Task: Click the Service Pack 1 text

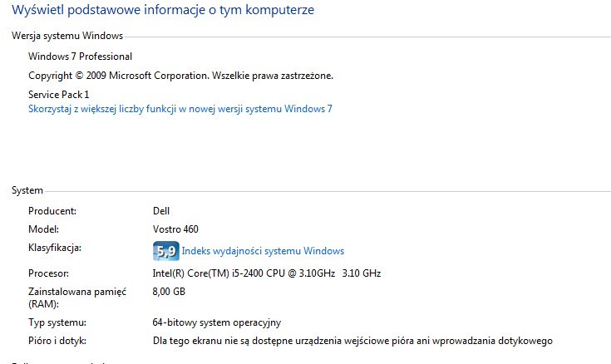Action: pos(59,95)
